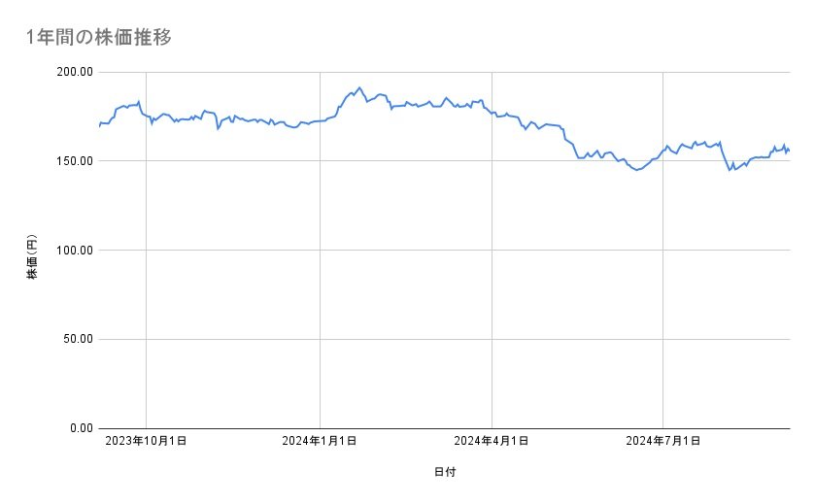Click the 150.00 y-axis label
815x504 pixels.
pyautogui.click(x=74, y=161)
